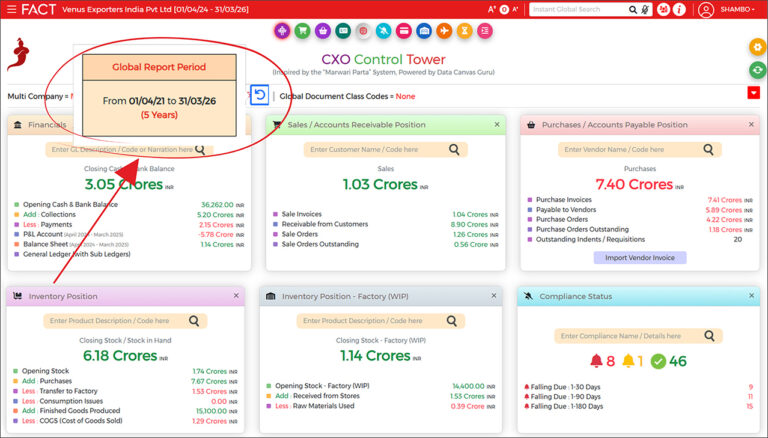Click the yellow bell count 1
The width and height of the screenshot is (768, 438).
[x=632, y=362]
